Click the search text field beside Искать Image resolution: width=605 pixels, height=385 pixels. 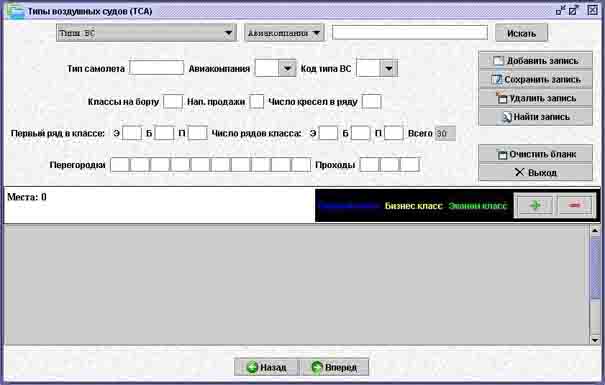[410, 33]
